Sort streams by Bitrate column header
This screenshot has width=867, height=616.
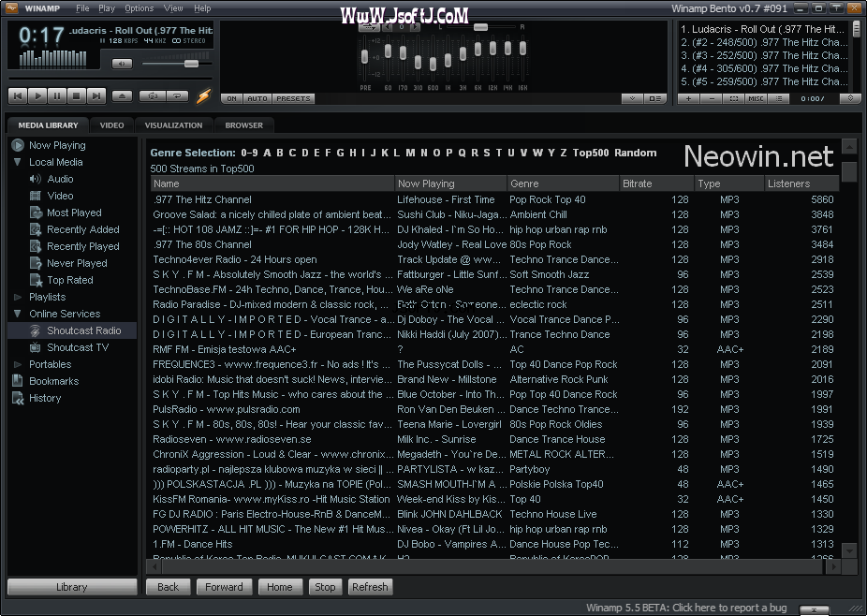pos(656,183)
